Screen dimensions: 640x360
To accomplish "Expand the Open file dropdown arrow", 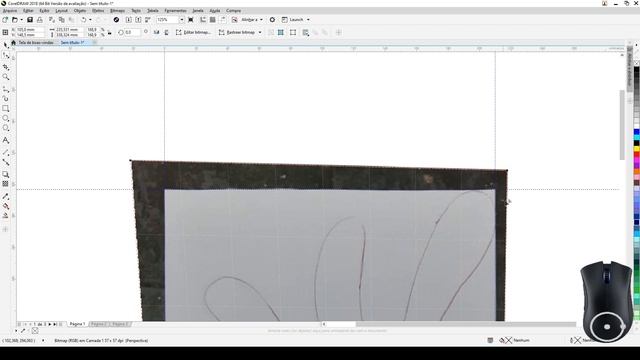I will [x=21, y=20].
